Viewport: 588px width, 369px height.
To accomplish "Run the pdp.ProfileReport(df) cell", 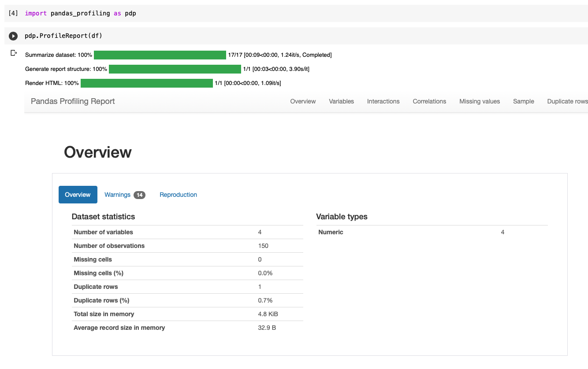I will (13, 36).
